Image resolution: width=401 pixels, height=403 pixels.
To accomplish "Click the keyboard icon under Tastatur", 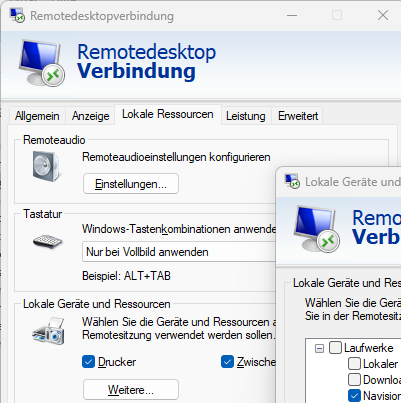I will 47,241.
